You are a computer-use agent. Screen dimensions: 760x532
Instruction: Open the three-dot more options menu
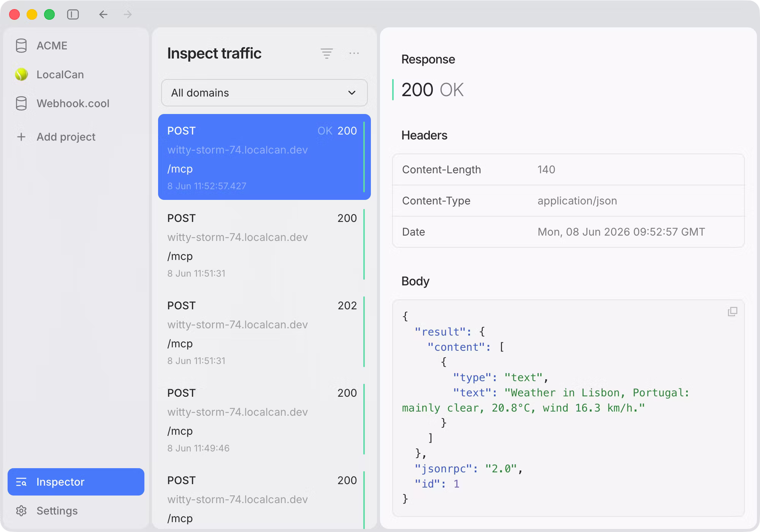coord(354,53)
